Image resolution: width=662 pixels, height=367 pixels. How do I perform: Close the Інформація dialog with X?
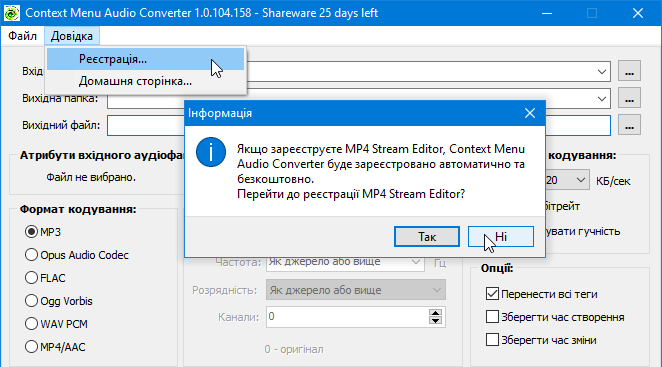(x=530, y=113)
